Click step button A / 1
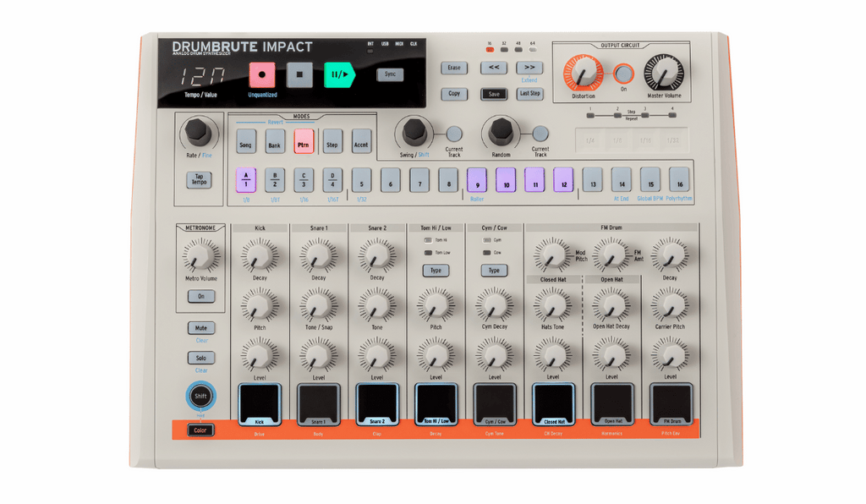Viewport: 866px width, 504px height. [246, 180]
